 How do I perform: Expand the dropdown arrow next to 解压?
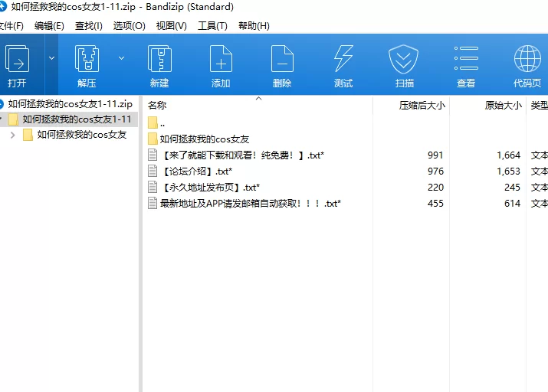point(121,58)
